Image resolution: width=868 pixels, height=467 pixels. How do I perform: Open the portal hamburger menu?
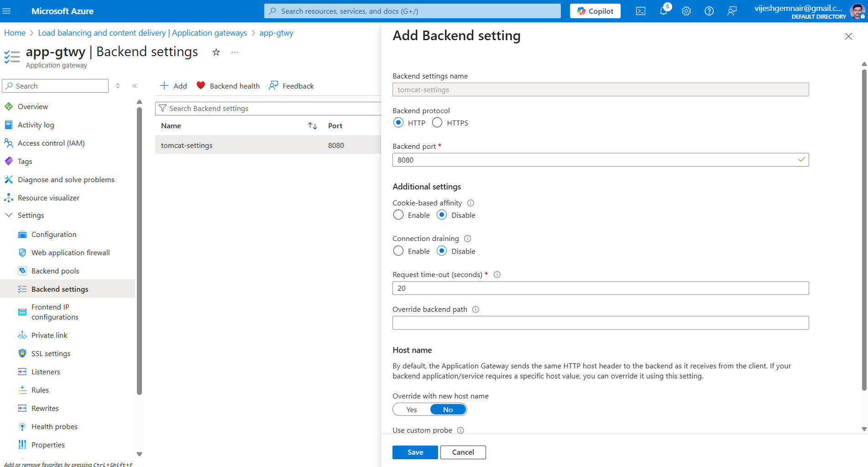[7, 11]
